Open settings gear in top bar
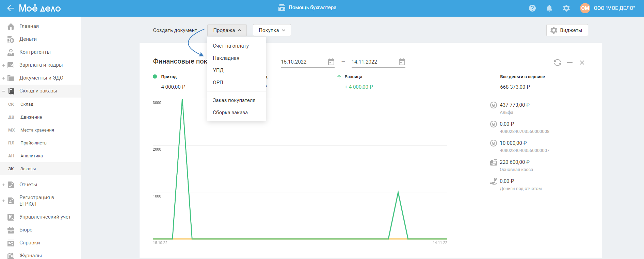This screenshot has height=259, width=644. pyautogui.click(x=566, y=8)
